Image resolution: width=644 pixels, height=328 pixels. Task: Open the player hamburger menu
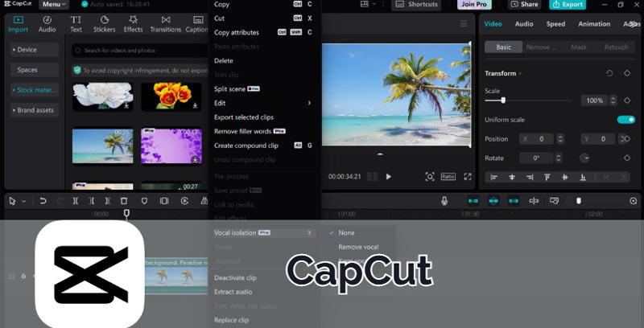464,24
